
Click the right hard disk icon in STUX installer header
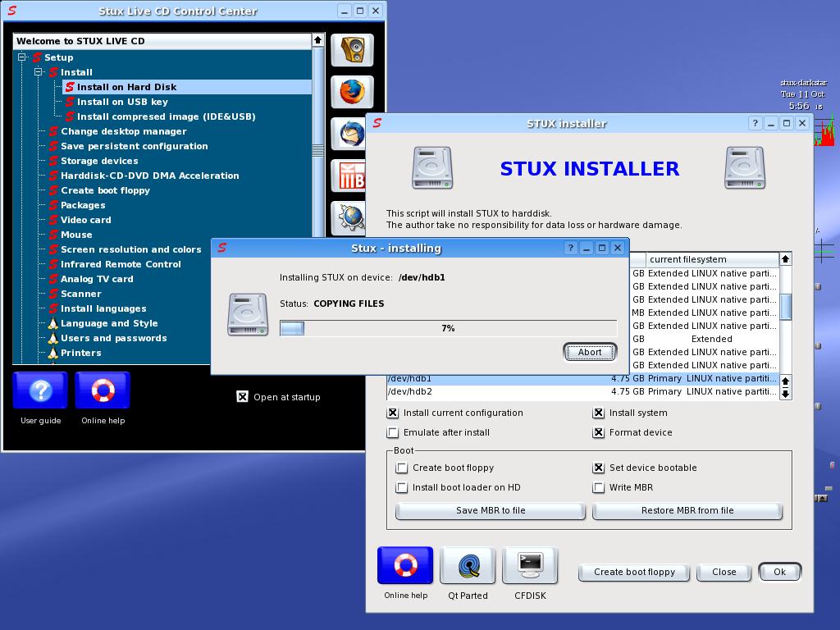(x=745, y=168)
